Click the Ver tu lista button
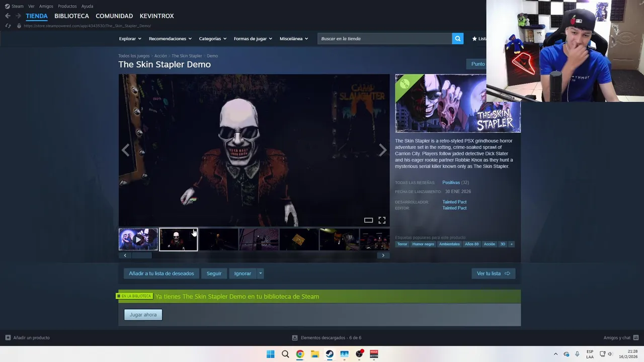The width and height of the screenshot is (644, 362). pos(494,274)
